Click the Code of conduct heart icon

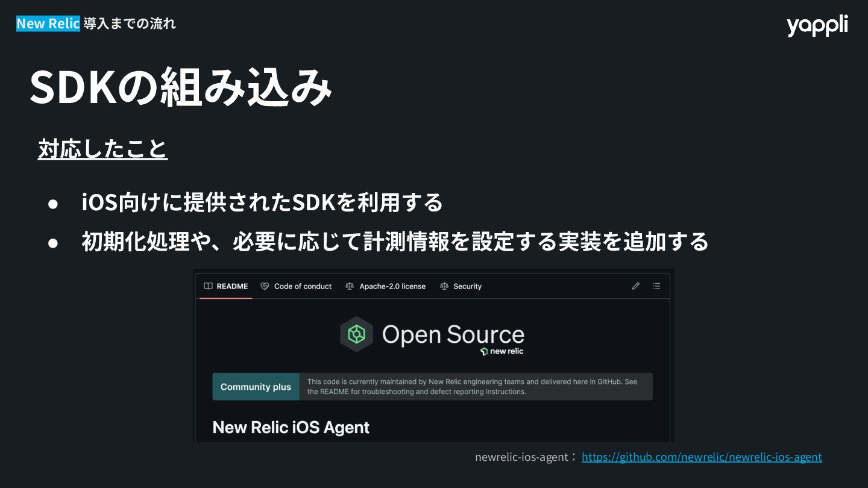(x=265, y=286)
